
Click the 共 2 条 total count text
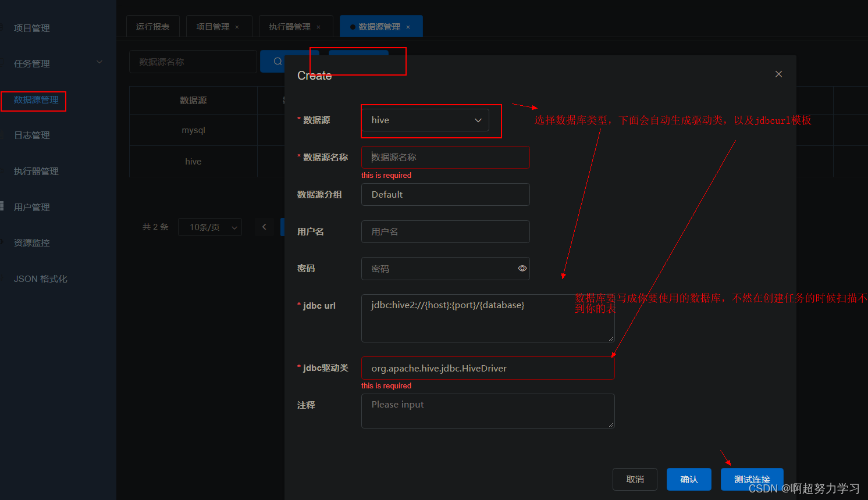[x=155, y=227]
